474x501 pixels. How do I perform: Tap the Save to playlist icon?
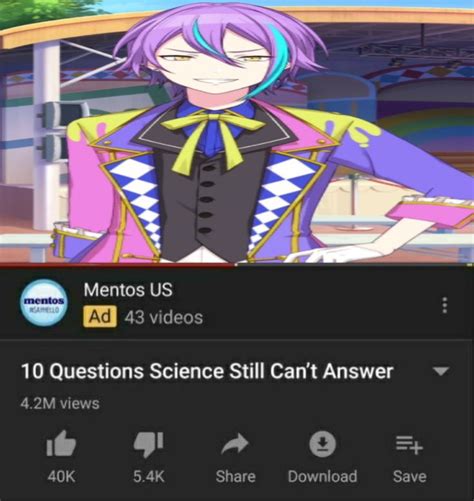click(x=409, y=445)
